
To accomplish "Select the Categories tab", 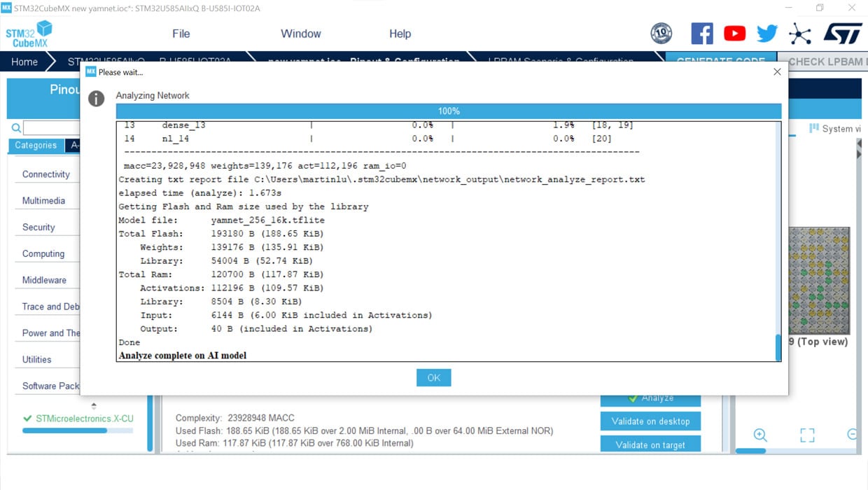I will click(x=36, y=146).
